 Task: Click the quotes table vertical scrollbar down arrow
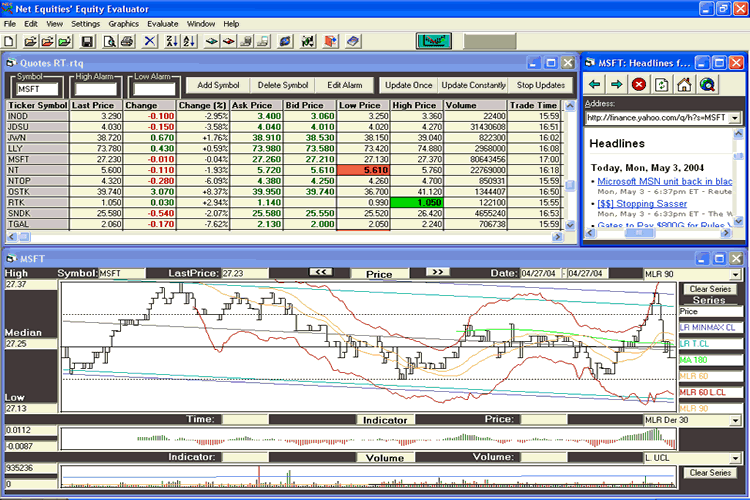tap(570, 224)
